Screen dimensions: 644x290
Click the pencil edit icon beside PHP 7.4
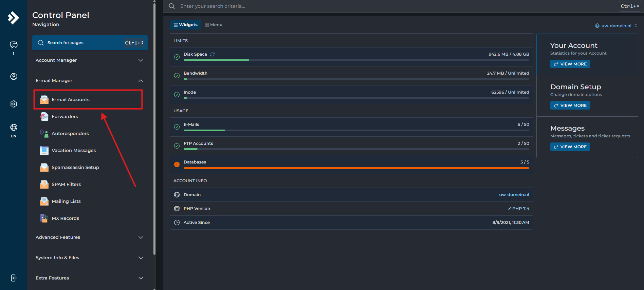point(510,209)
